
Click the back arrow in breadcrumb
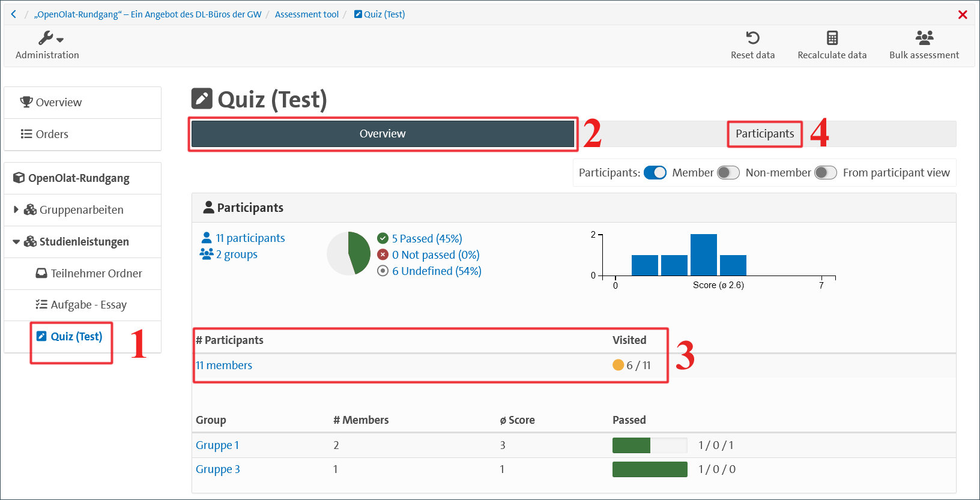(x=14, y=14)
